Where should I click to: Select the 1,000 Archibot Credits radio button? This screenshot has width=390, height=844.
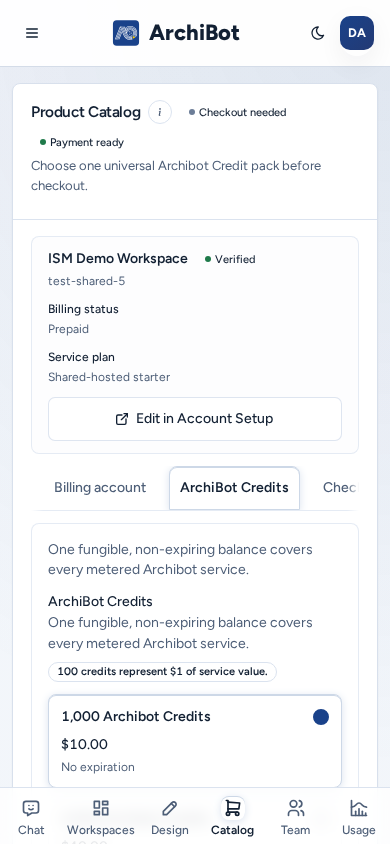click(321, 717)
